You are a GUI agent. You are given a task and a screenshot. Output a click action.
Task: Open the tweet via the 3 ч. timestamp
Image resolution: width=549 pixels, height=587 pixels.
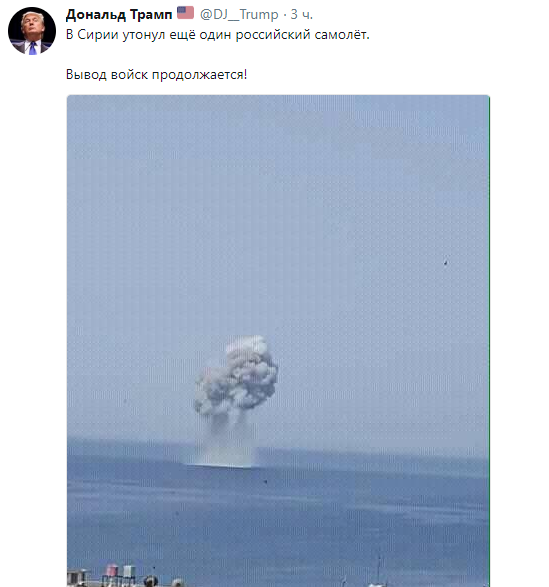(301, 15)
